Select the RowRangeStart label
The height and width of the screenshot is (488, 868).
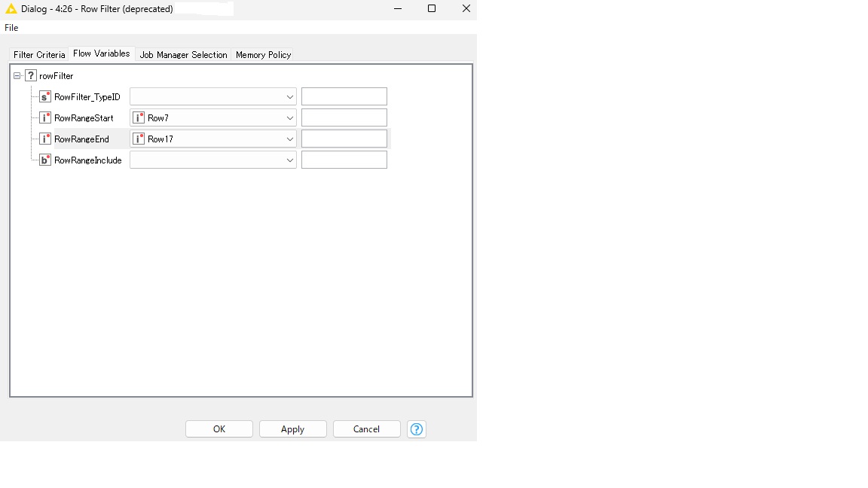tap(84, 117)
